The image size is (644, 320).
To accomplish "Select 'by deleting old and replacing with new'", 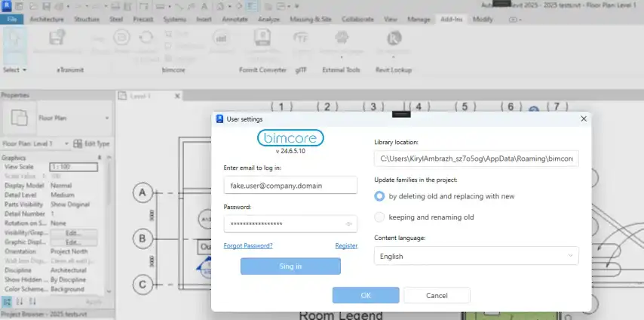I will (x=379, y=196).
